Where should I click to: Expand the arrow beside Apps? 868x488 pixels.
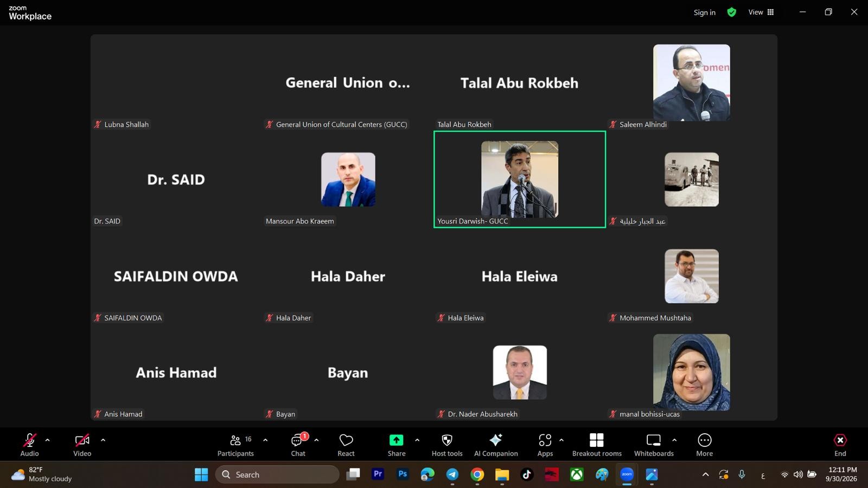[561, 440]
